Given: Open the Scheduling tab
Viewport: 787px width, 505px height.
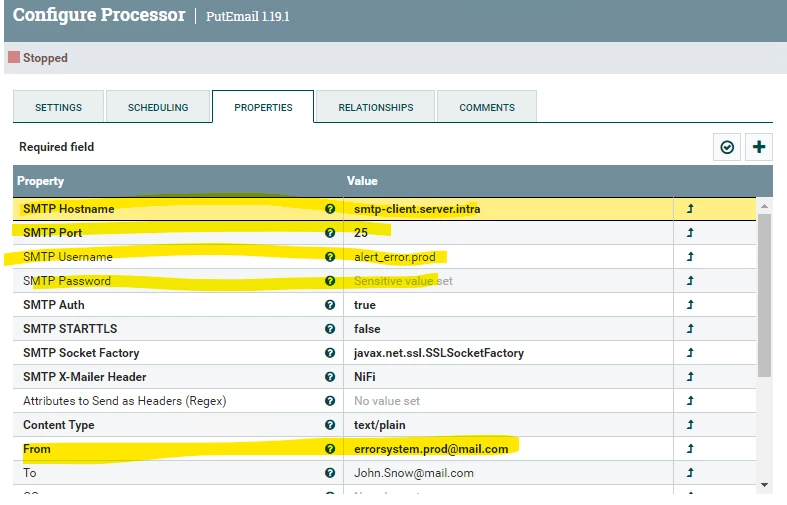Looking at the screenshot, I should coord(158,107).
